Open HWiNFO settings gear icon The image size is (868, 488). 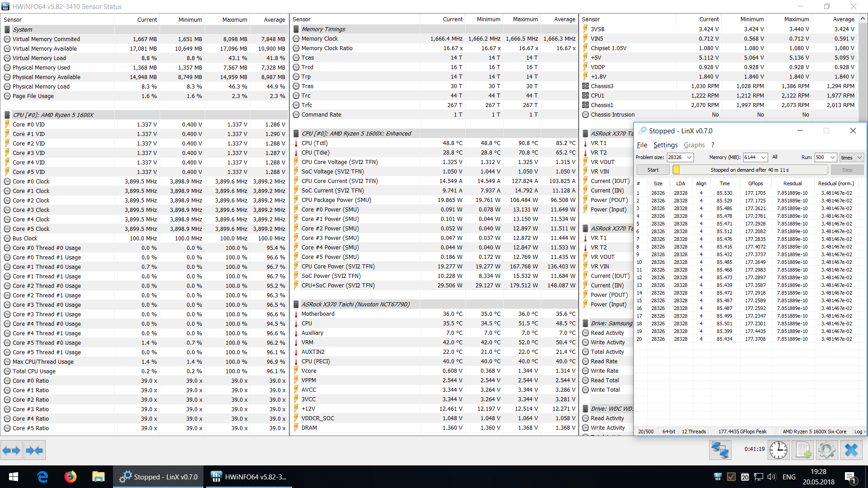827,450
